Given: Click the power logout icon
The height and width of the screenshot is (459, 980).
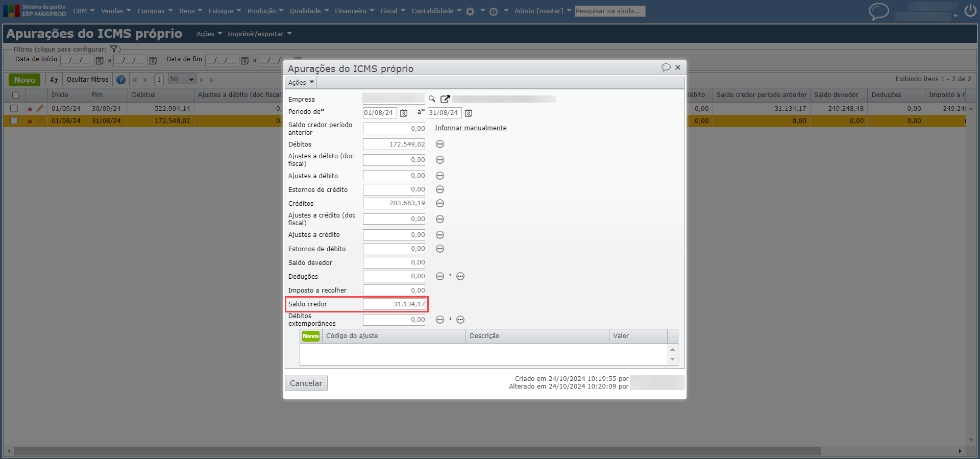Looking at the screenshot, I should point(970,10).
